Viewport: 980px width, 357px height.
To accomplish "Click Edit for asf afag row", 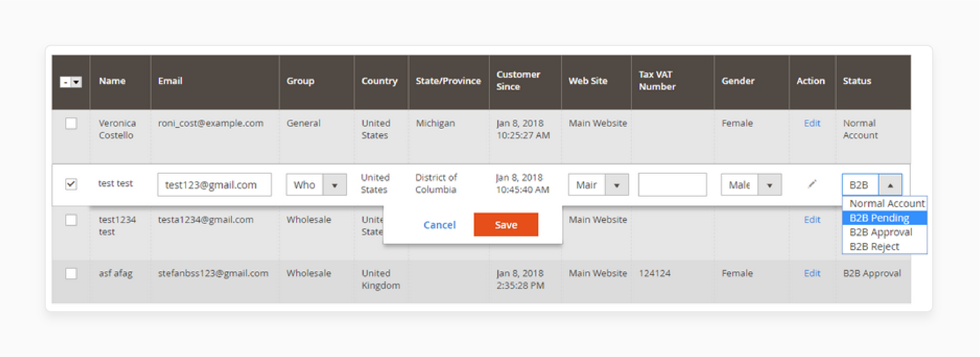I will click(x=812, y=273).
